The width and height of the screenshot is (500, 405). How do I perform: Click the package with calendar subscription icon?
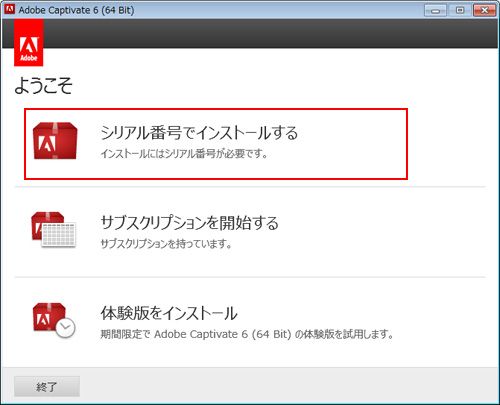(54, 230)
